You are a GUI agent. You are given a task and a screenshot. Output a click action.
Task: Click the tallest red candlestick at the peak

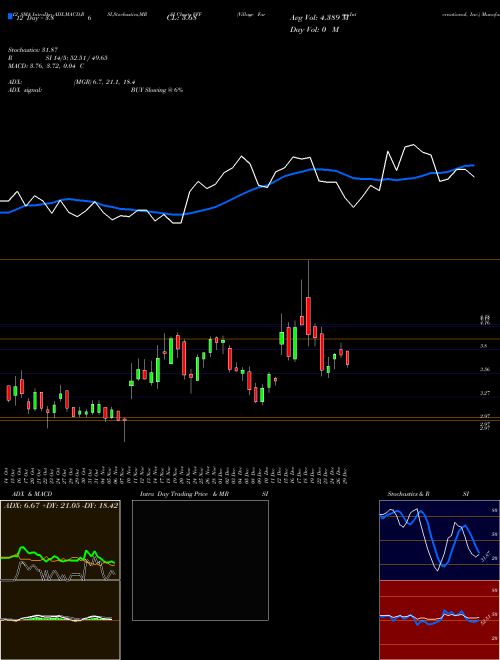309,316
